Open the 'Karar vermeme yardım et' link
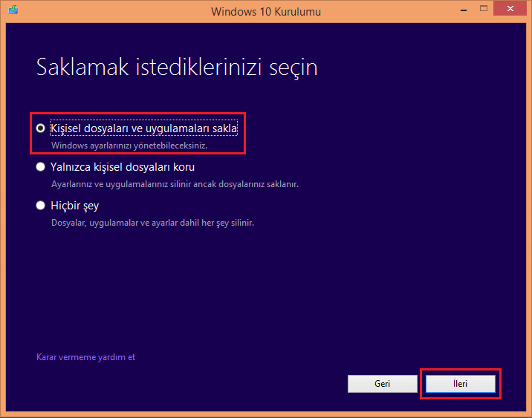 [x=85, y=357]
